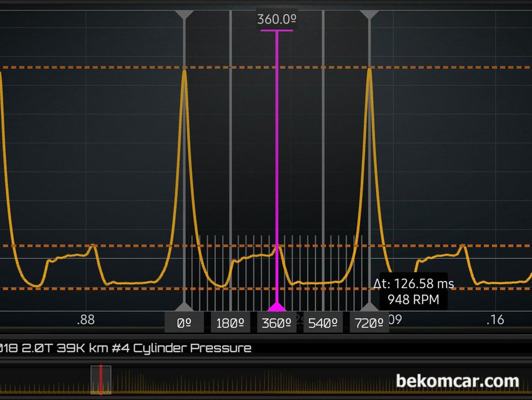532x400 pixels.
Task: Click top gray triangle of 0º ruler
Action: coord(184,15)
